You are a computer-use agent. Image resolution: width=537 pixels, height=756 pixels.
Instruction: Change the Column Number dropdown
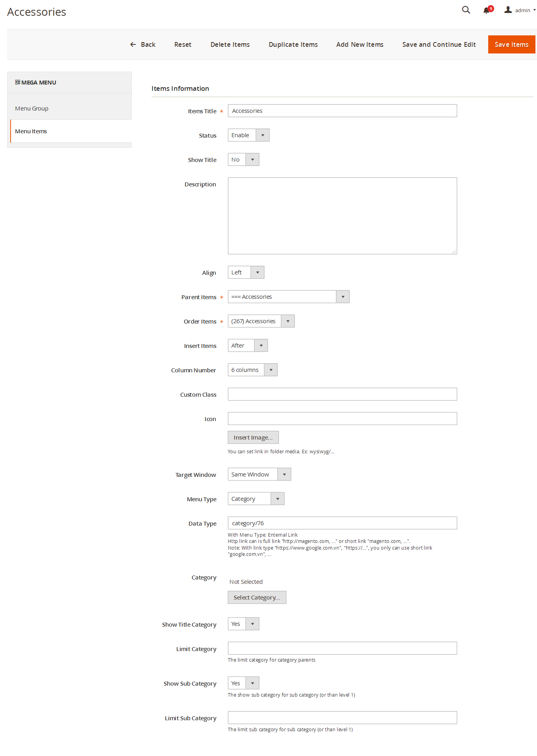[x=252, y=370]
